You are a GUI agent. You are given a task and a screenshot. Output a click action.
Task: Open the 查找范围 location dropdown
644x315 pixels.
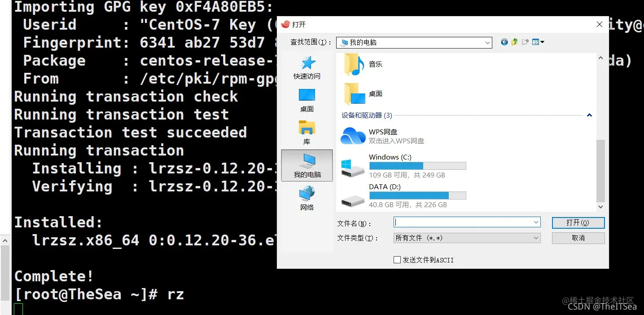point(414,42)
